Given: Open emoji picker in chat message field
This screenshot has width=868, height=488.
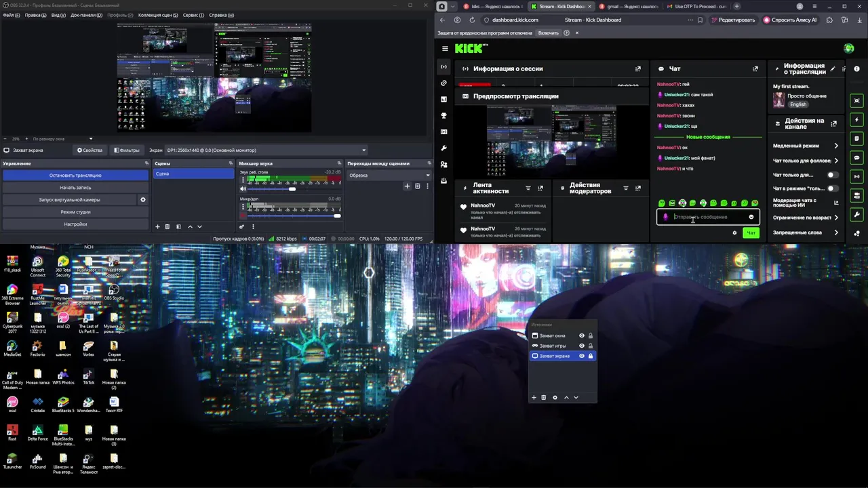Looking at the screenshot, I should (x=751, y=217).
